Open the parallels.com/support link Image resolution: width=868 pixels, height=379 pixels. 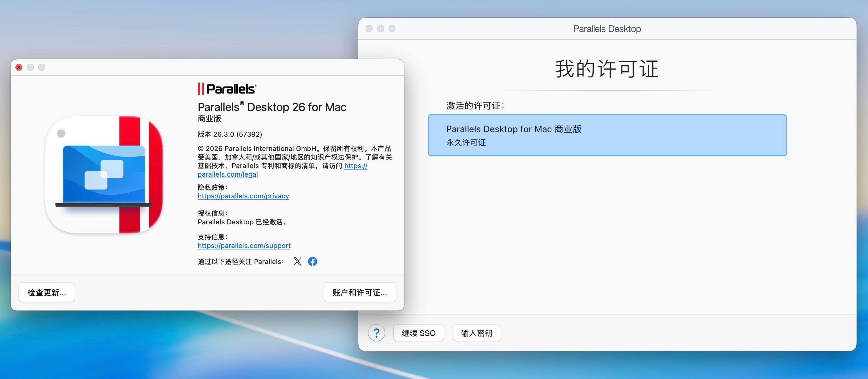(x=244, y=246)
